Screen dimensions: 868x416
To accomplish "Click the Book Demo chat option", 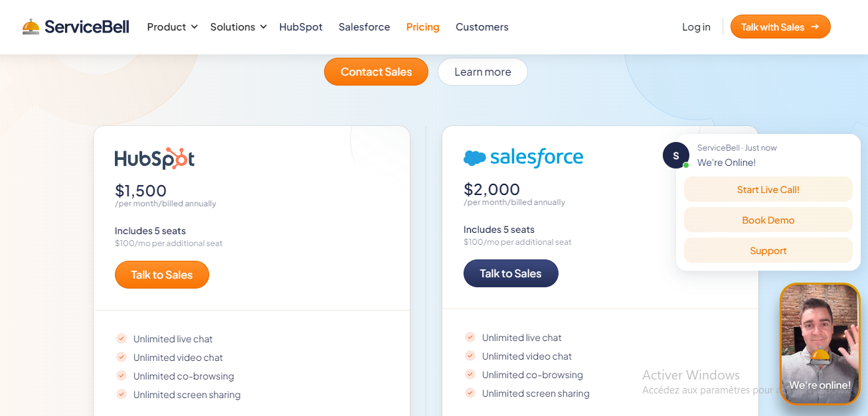I will coord(768,220).
